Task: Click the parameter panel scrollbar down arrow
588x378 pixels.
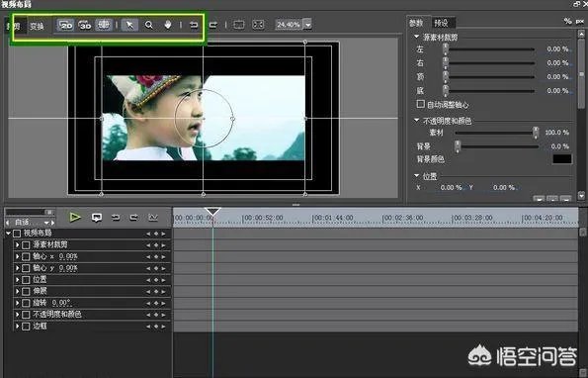Action: point(581,195)
